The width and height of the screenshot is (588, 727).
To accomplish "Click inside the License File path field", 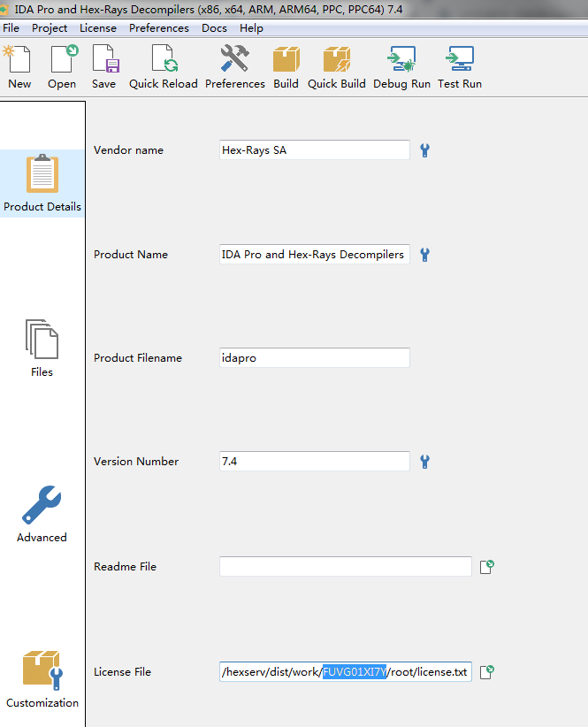I will (346, 672).
